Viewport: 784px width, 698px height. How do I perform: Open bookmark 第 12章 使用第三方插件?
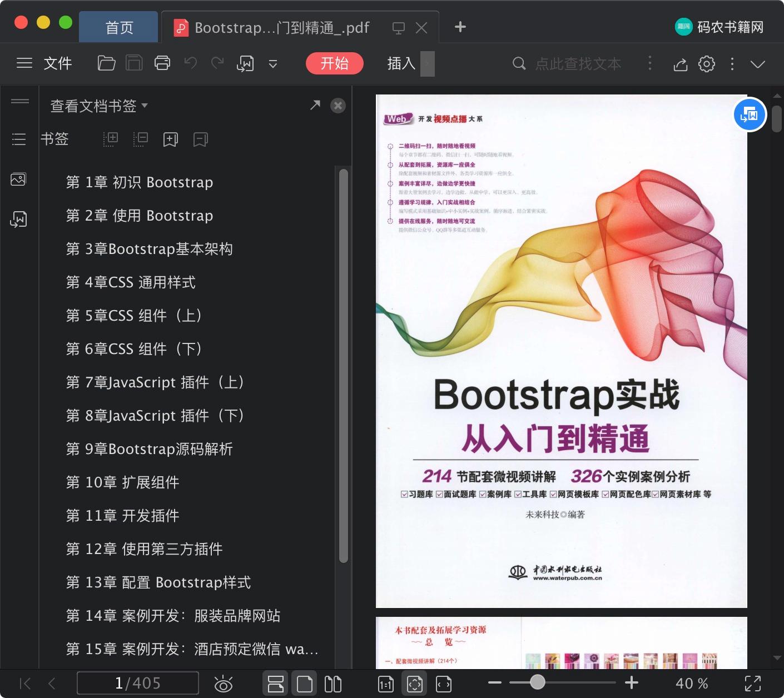click(x=145, y=549)
